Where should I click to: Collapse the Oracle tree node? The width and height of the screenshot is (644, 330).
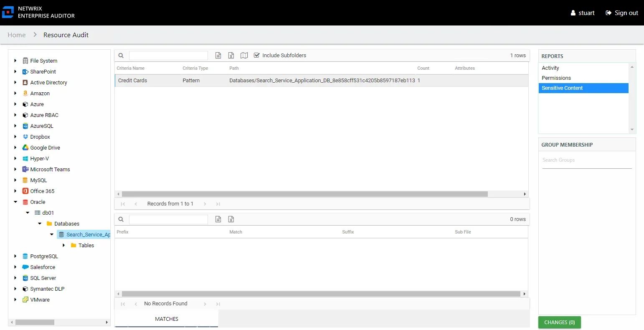click(15, 202)
